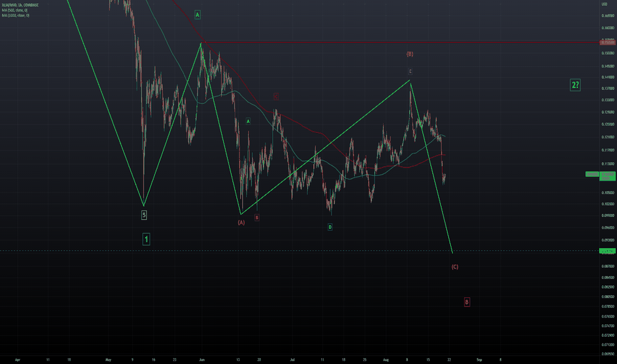The height and width of the screenshot is (364, 617).
Task: Select the red price tag of the horizontal line
Action: coord(608,42)
